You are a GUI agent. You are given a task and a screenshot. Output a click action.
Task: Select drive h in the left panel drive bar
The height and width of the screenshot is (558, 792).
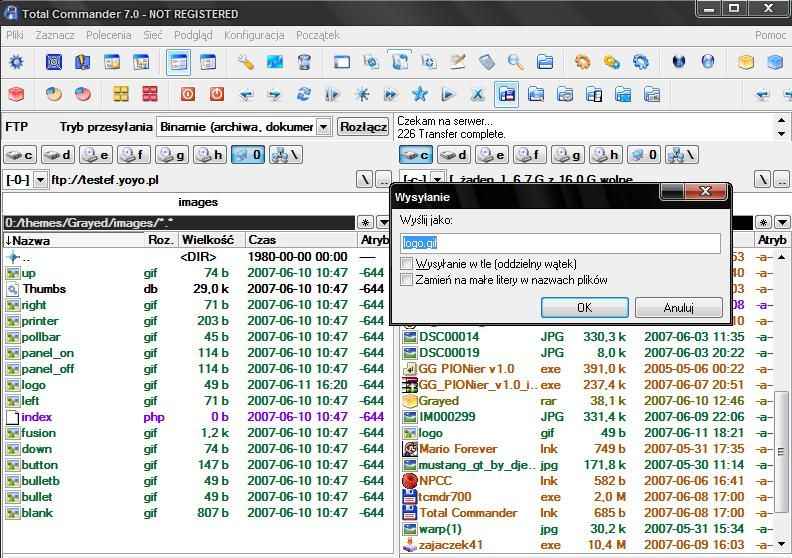[210, 155]
